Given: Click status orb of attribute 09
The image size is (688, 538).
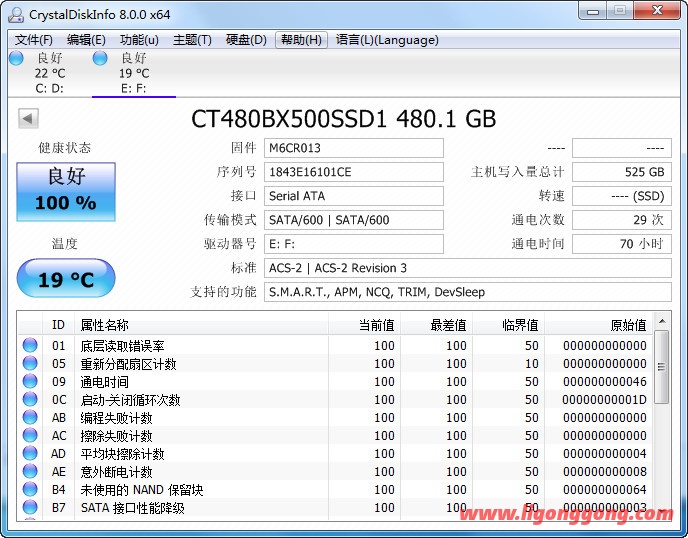Looking at the screenshot, I should coord(30,381).
